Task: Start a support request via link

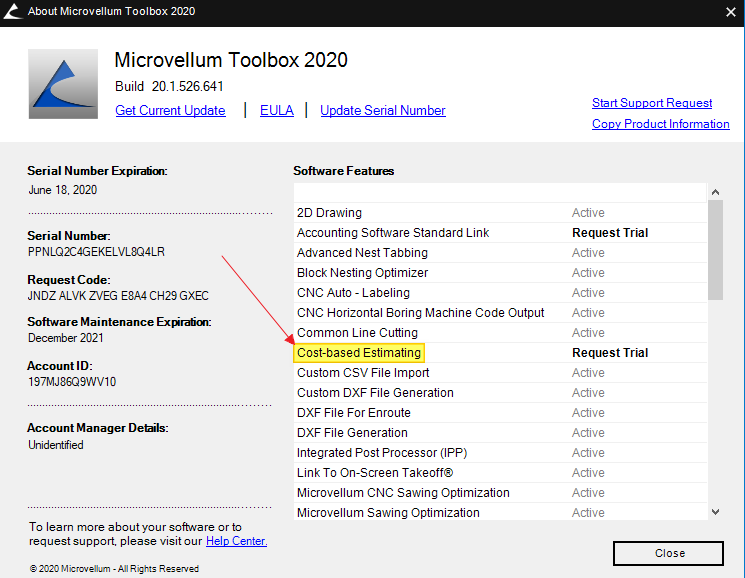Action: (x=652, y=103)
